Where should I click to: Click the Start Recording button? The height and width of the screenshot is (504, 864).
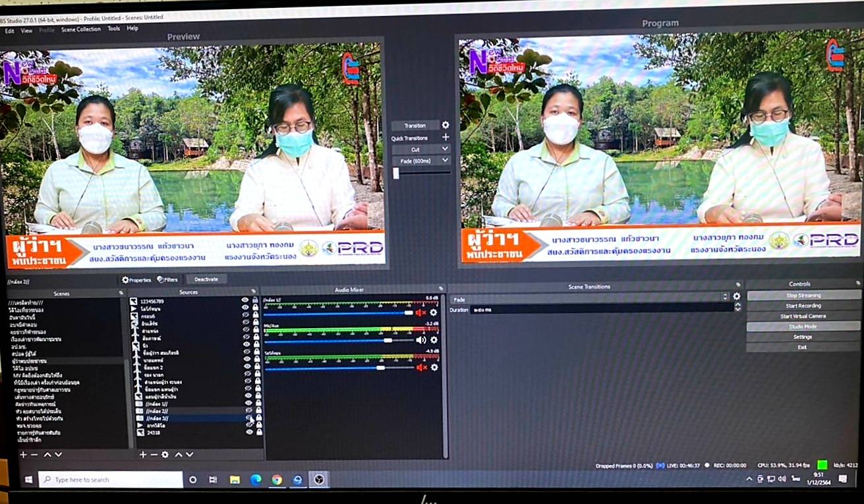803,306
